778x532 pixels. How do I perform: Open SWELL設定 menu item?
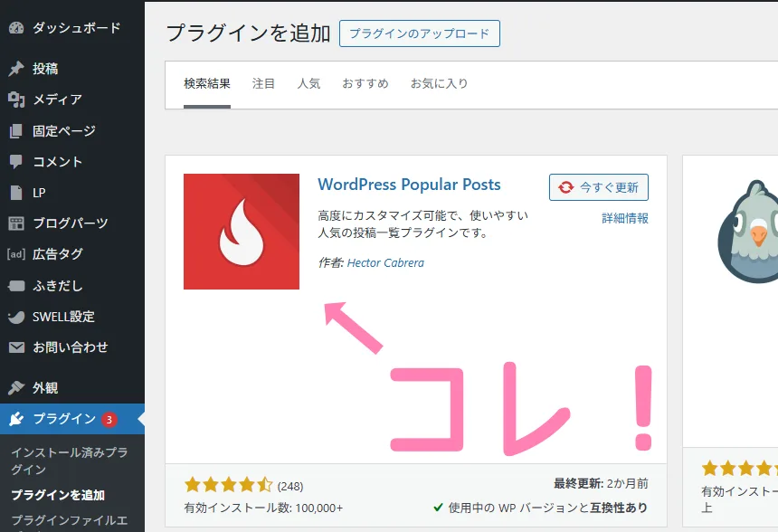point(72,317)
